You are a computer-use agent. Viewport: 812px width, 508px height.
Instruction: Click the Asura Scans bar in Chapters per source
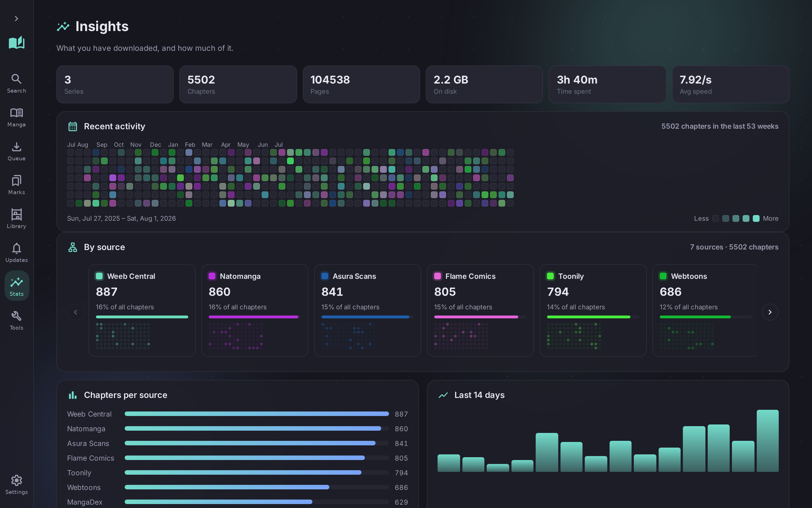250,443
